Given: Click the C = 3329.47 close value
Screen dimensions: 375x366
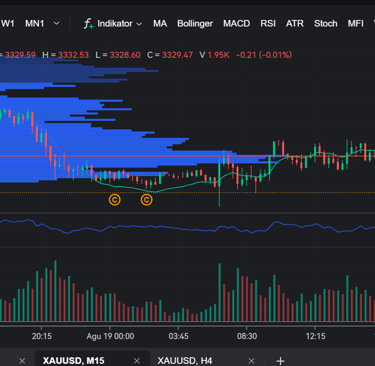Looking at the screenshot, I should [170, 55].
